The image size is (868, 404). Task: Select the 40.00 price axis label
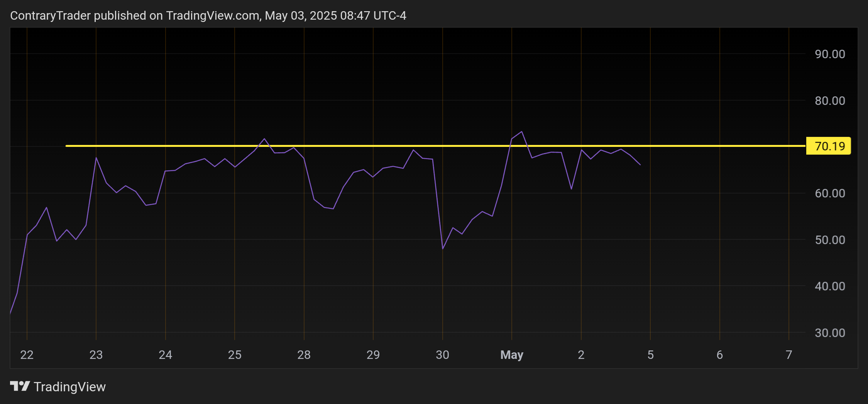click(830, 286)
